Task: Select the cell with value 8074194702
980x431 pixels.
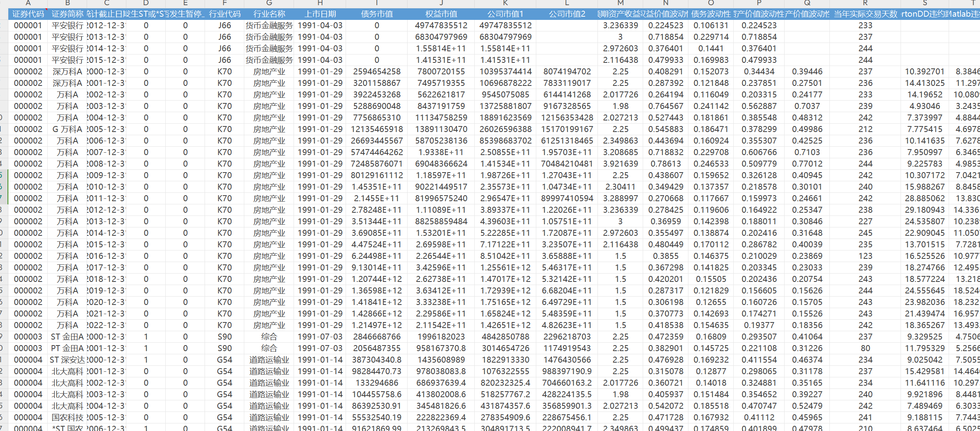Action: point(567,72)
